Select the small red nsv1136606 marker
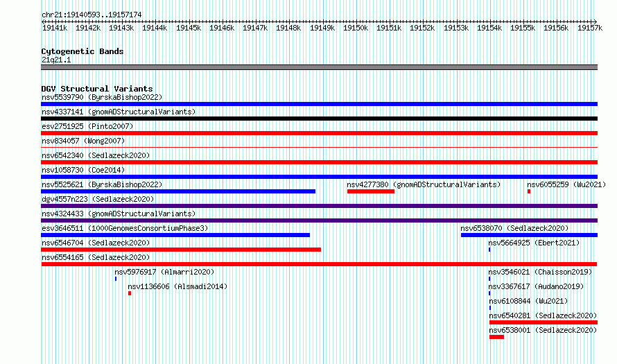617x364 pixels. (x=130, y=293)
